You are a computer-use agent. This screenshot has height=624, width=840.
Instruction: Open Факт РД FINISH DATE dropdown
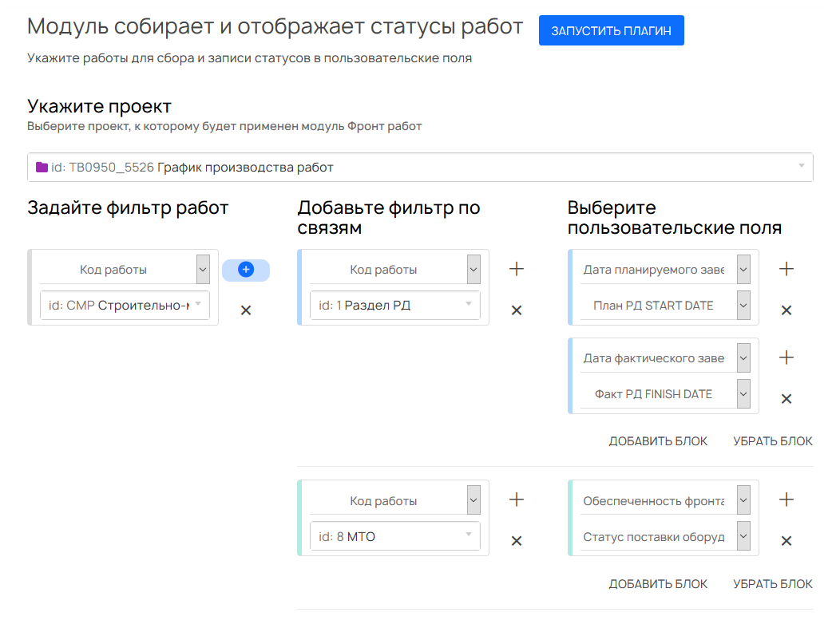click(x=743, y=394)
